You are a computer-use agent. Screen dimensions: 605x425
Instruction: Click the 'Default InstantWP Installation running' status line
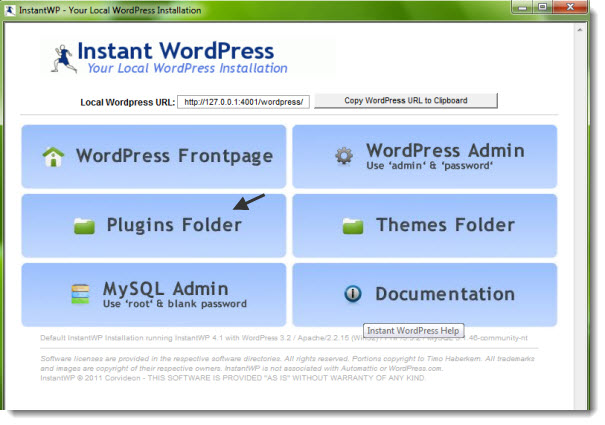[x=284, y=338]
